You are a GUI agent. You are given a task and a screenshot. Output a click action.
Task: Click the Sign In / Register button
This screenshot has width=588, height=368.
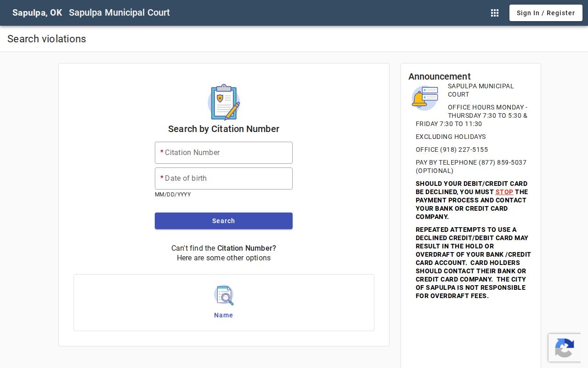[546, 13]
